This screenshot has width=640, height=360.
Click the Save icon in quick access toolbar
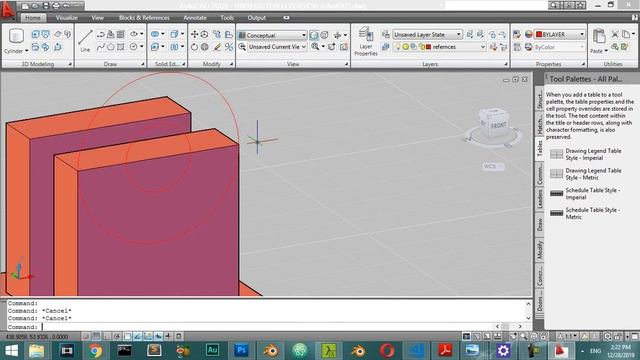[45, 6]
